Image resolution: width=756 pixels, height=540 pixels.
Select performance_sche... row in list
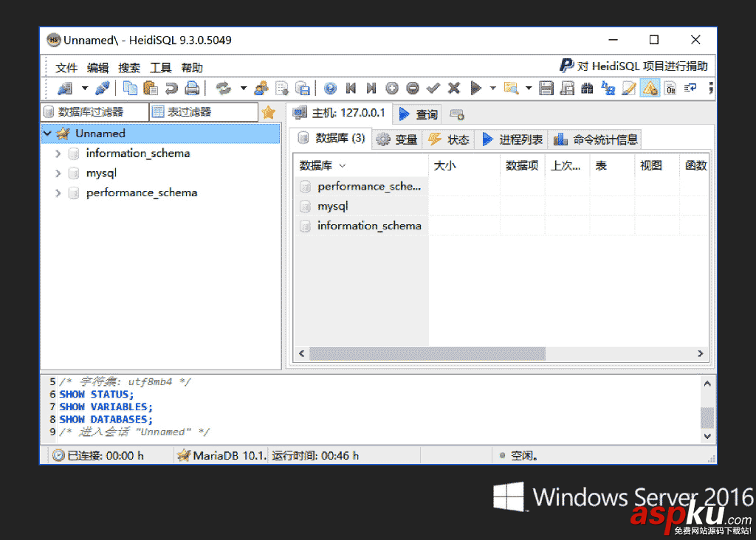click(x=360, y=186)
